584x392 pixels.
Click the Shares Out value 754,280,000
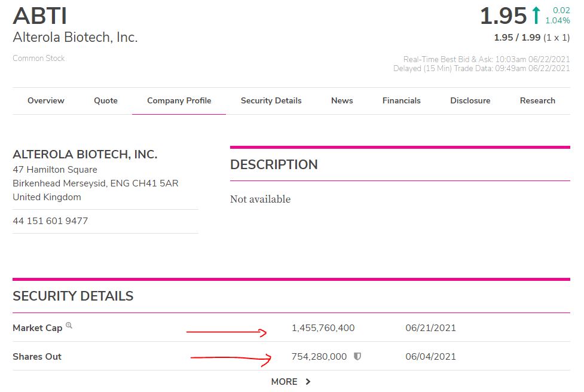(x=319, y=357)
